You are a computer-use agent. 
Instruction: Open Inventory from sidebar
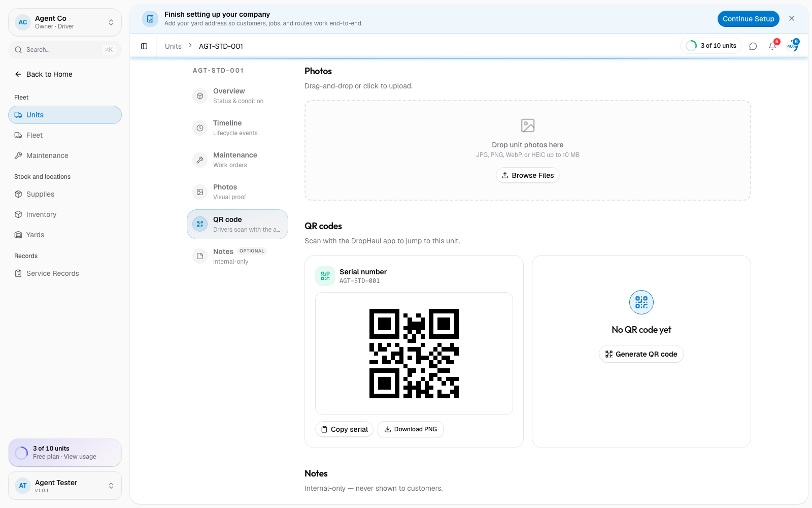tap(65, 214)
